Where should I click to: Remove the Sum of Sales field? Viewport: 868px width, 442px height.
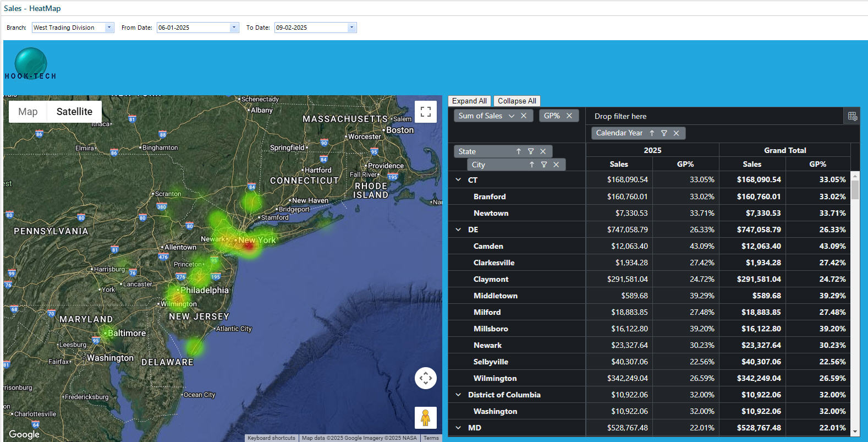pos(524,116)
